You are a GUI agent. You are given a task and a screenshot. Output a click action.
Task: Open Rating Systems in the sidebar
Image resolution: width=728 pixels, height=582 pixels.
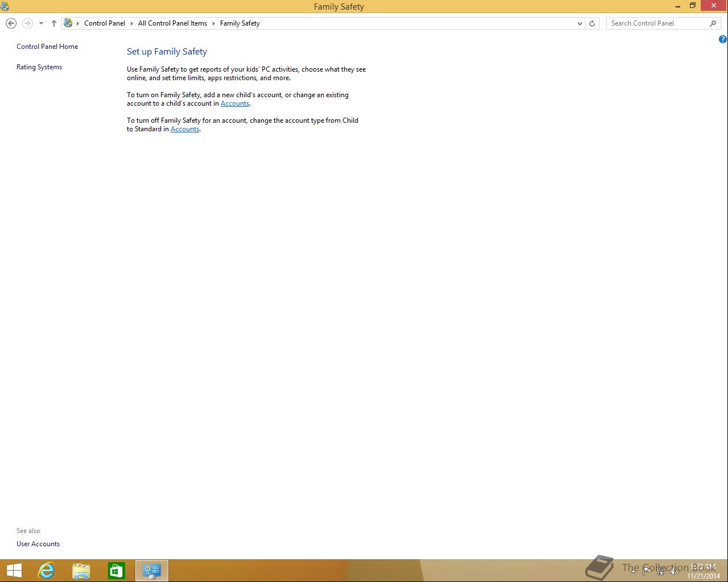(39, 67)
